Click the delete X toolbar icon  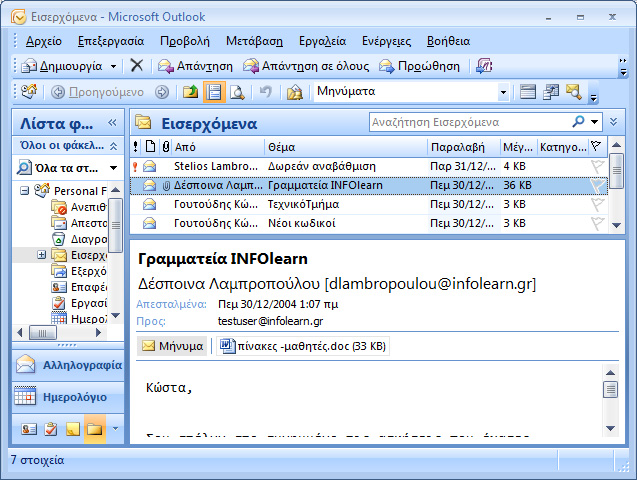click(136, 65)
